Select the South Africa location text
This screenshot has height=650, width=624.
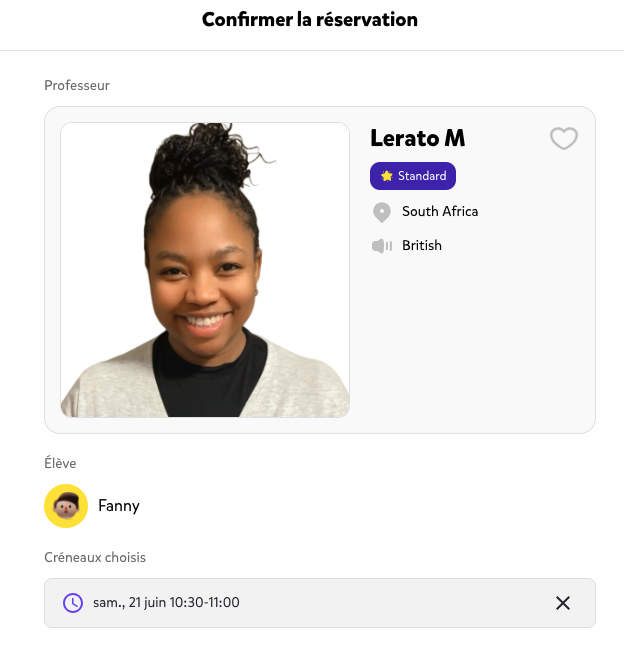(440, 211)
